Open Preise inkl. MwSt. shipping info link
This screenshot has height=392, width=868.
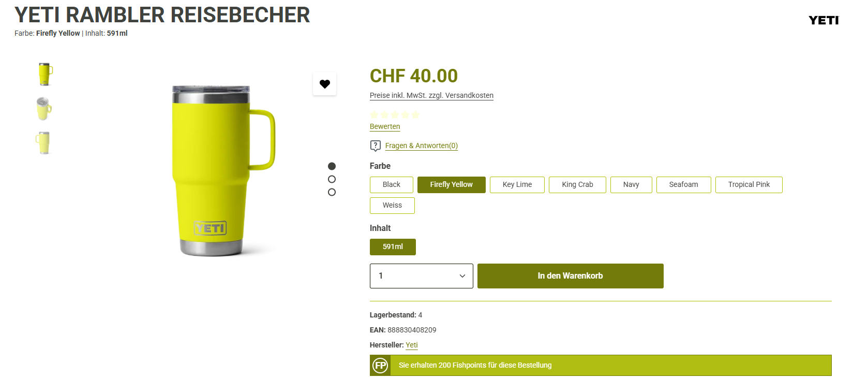coord(431,95)
